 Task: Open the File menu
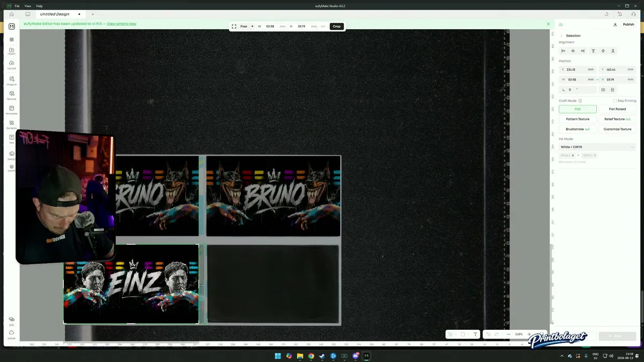click(x=17, y=6)
